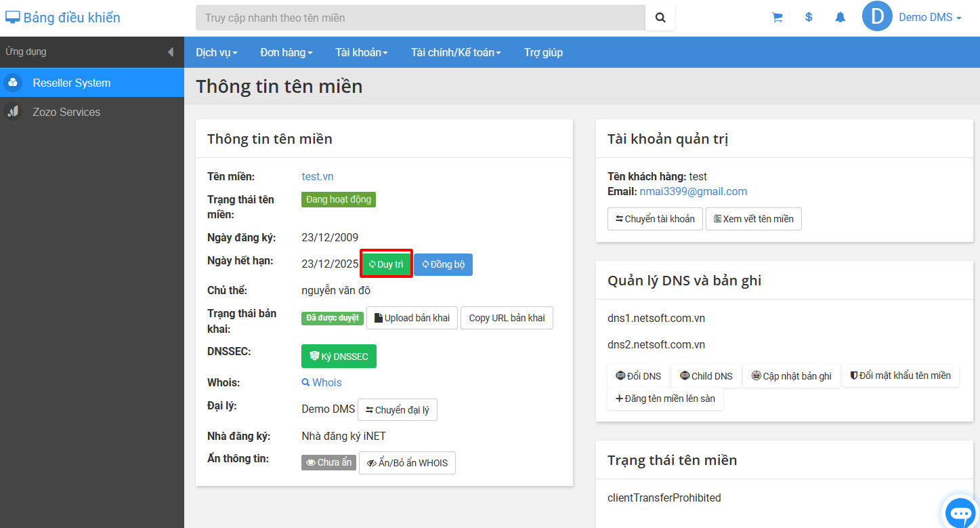Click the Đã được duyệt status badge

333,318
